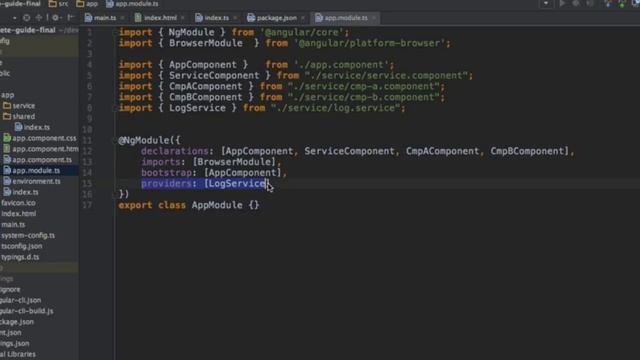Click the Debug icon in top toolbar
Screen dimensions: 640x360
(576, 4)
